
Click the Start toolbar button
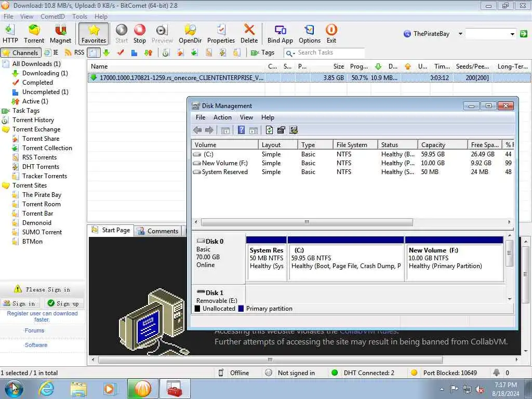pos(122,34)
